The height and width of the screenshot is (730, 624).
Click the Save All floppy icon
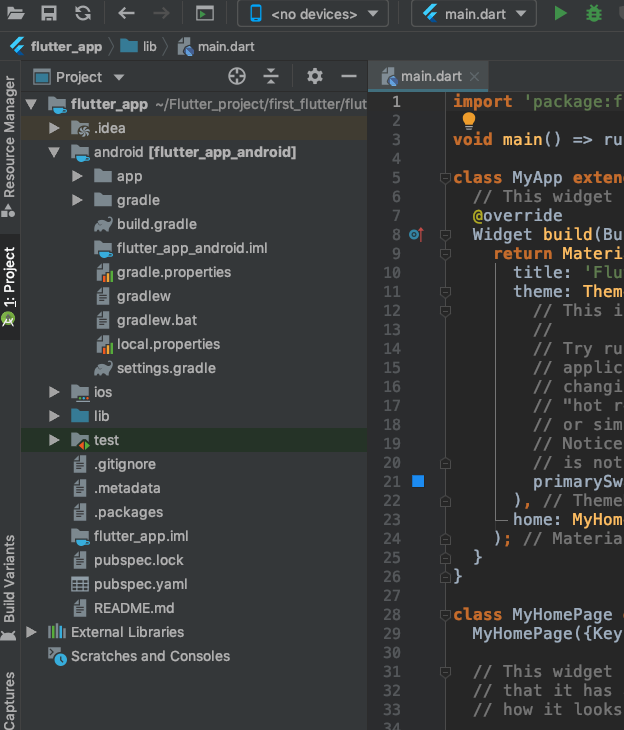[x=49, y=14]
